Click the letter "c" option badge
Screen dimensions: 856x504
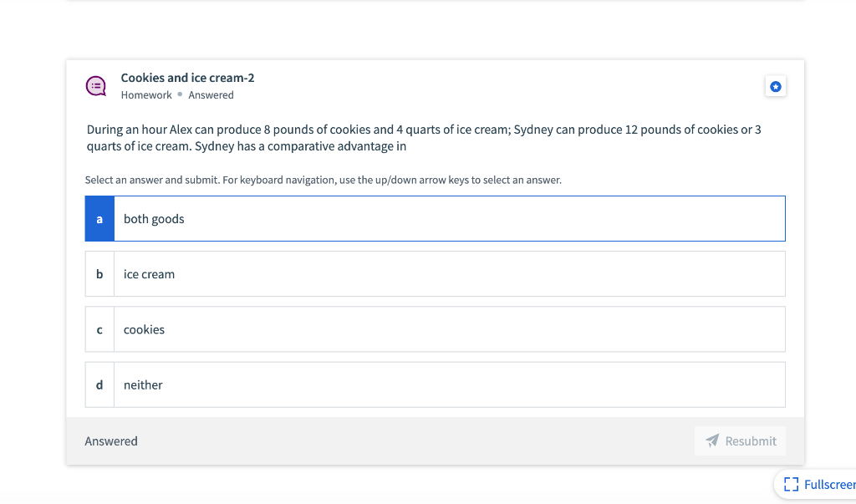click(99, 329)
